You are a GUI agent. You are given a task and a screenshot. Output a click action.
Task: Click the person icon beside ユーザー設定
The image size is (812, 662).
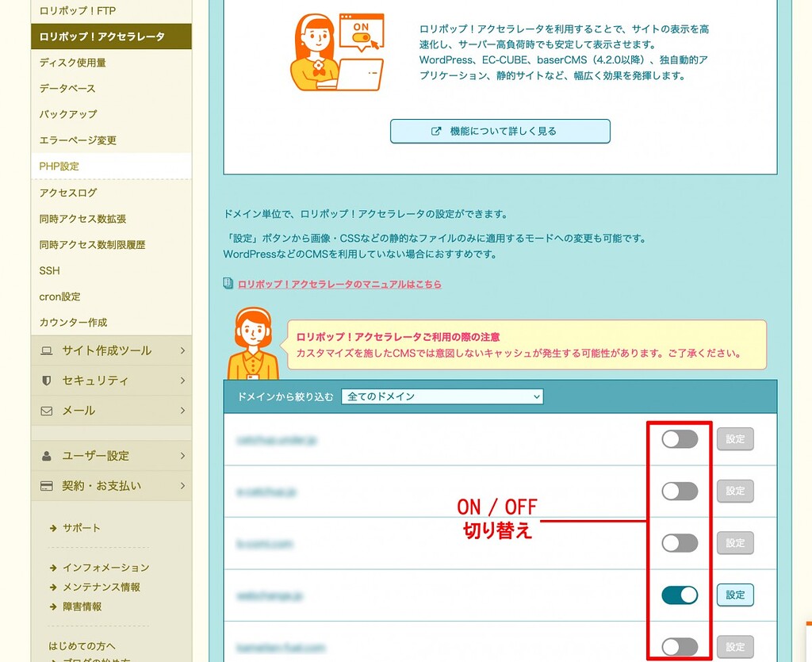click(x=46, y=456)
